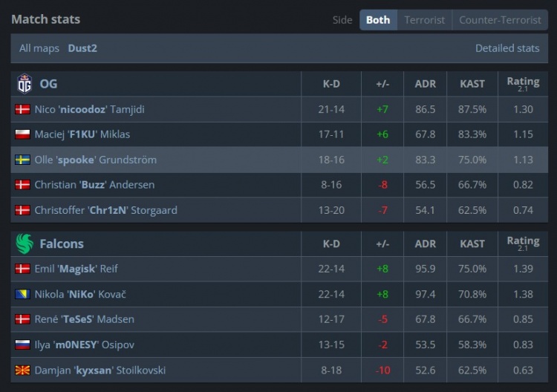Switch side filter to Counter-Terrorist
557x392 pixels.
(500, 20)
